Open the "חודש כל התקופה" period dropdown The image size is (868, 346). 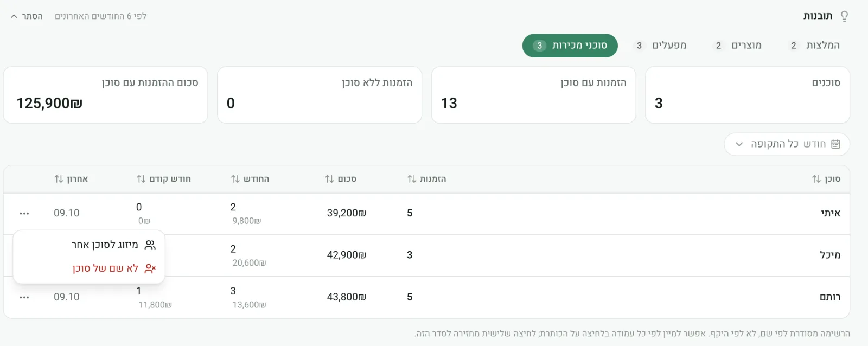click(x=787, y=144)
